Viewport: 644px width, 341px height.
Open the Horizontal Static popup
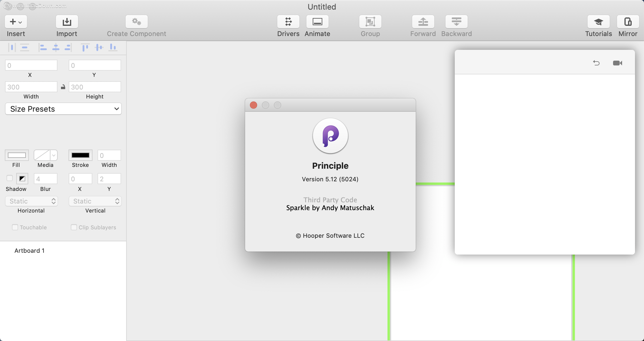[32, 201]
